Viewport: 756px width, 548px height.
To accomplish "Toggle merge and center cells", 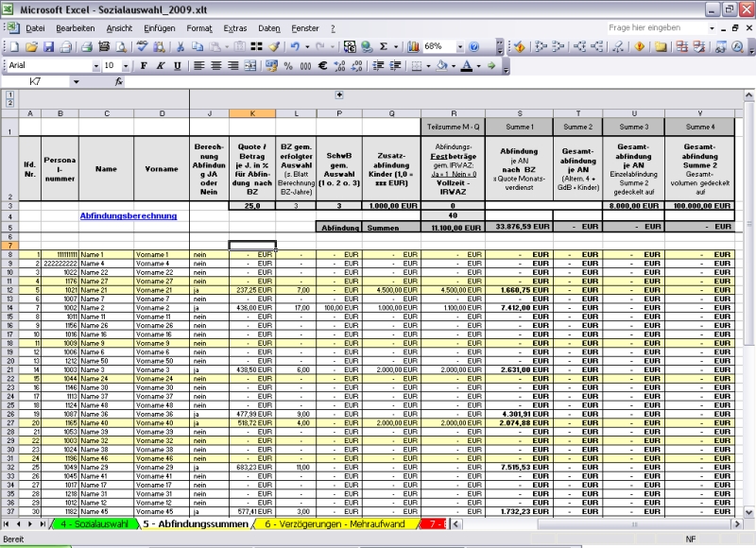I will click(250, 65).
